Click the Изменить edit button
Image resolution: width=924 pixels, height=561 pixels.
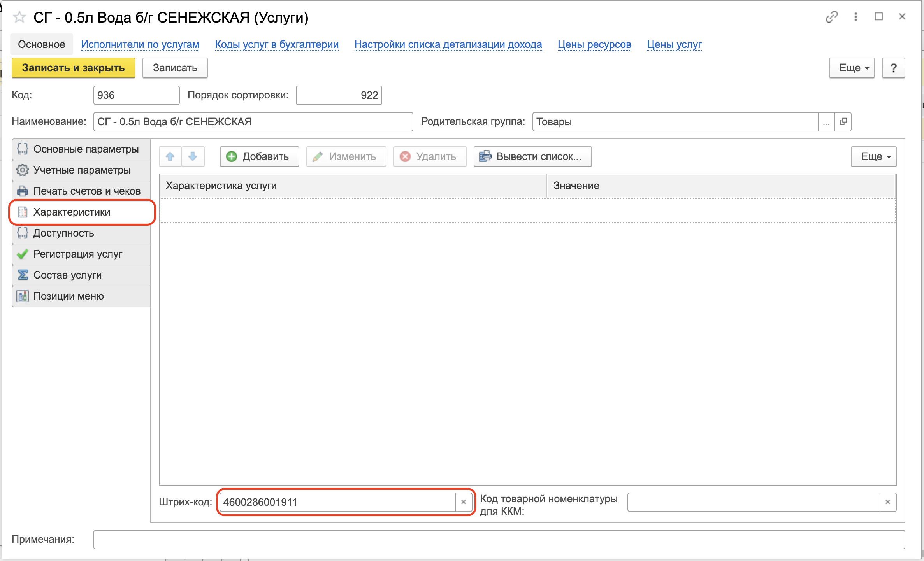(x=346, y=156)
